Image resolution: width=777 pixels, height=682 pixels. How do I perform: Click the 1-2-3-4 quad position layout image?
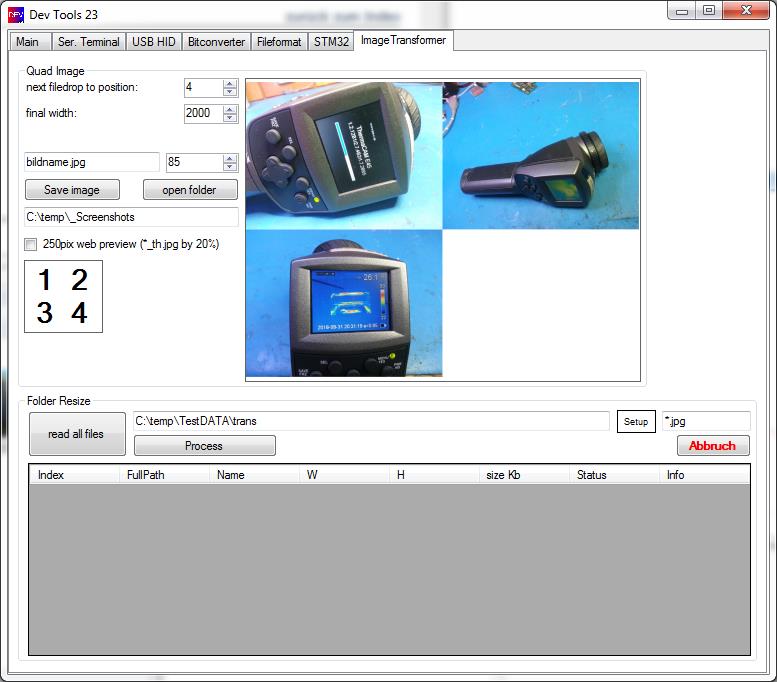tap(63, 296)
